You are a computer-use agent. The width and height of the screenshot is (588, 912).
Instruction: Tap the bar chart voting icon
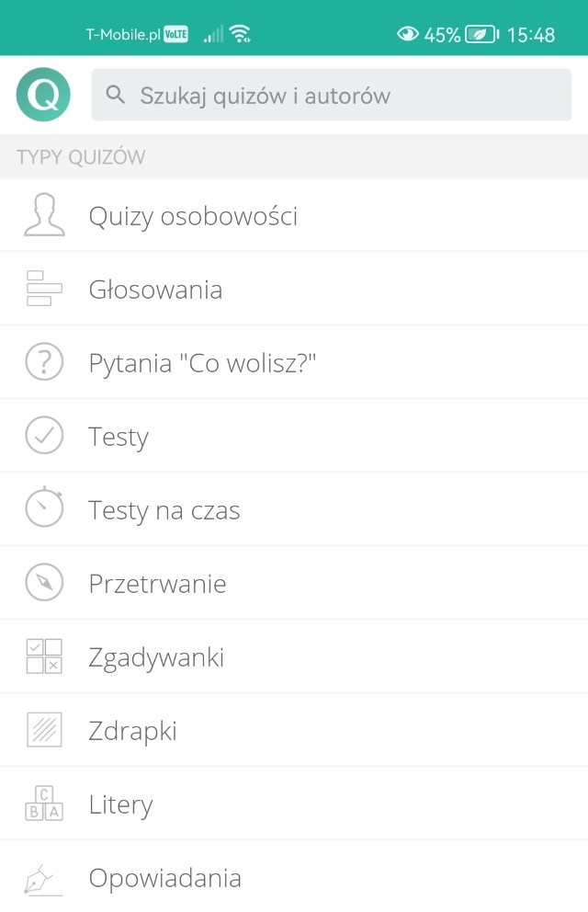pyautogui.click(x=44, y=289)
